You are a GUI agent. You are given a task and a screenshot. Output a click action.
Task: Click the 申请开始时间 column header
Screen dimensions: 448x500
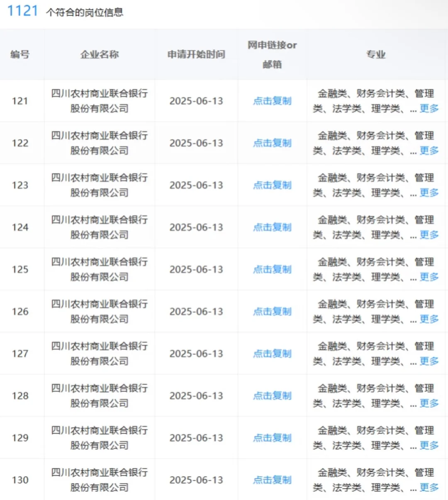tap(196, 54)
